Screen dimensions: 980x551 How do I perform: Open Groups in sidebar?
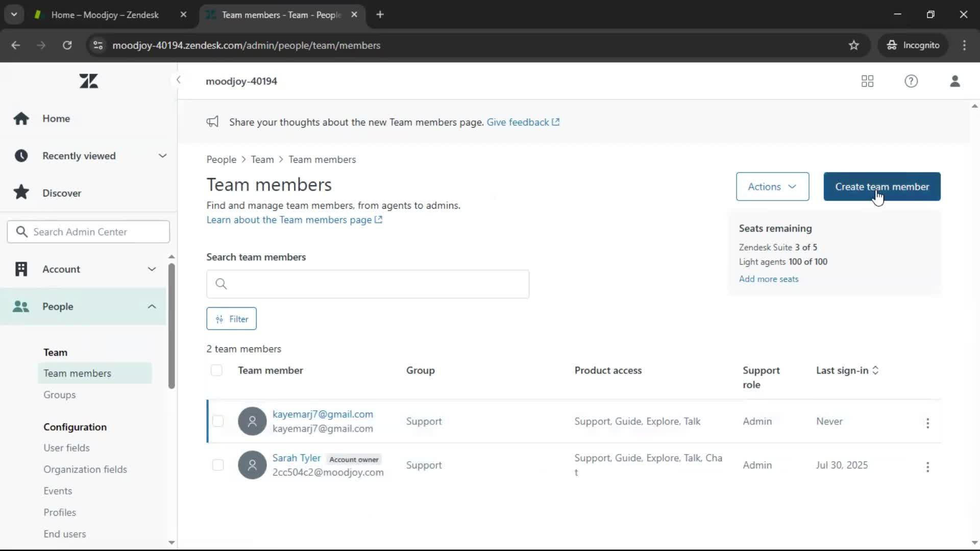click(59, 394)
